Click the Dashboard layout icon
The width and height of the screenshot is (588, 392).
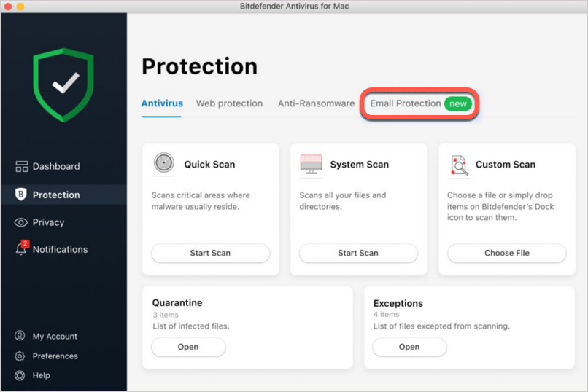click(x=21, y=166)
